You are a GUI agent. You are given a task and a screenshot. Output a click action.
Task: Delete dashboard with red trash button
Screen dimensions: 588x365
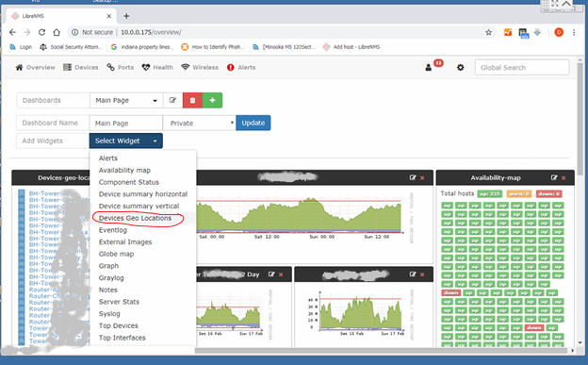tap(193, 100)
